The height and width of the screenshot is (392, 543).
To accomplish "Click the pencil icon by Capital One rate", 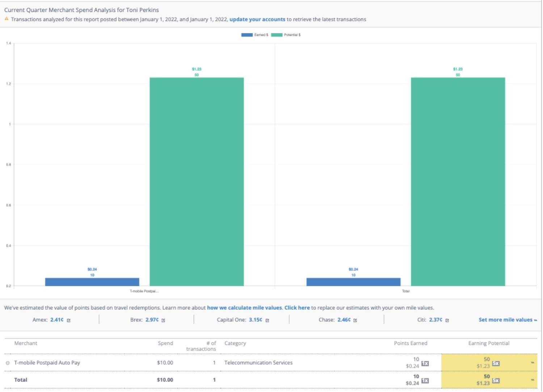I will pyautogui.click(x=267, y=320).
